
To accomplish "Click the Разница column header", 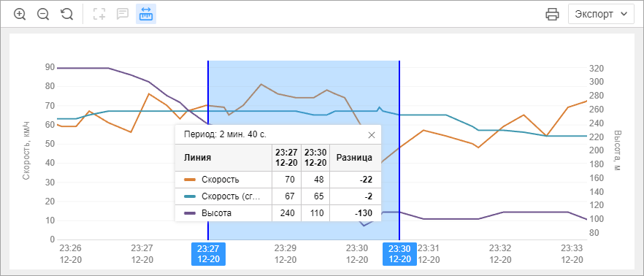I will [354, 157].
